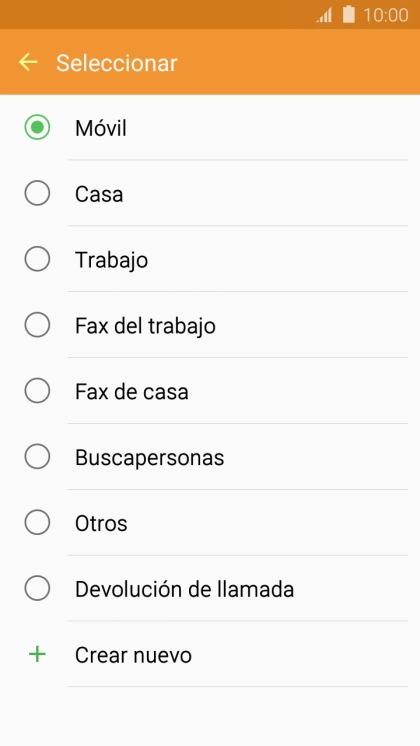Tap the green plus icon
Image resolution: width=420 pixels, height=746 pixels.
tap(37, 655)
